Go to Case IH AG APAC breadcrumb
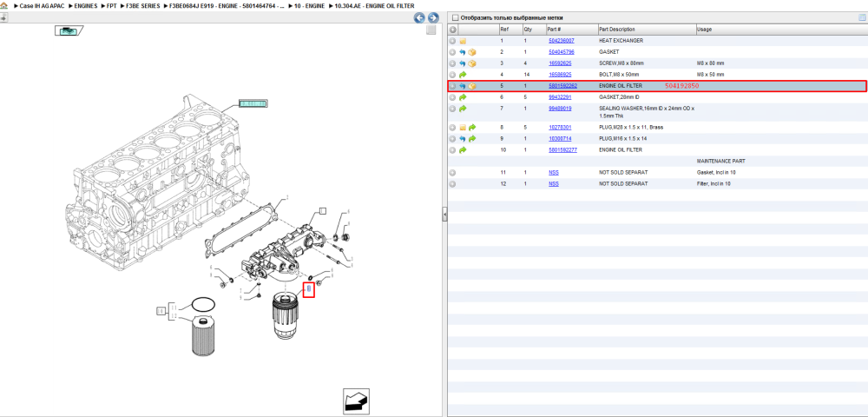 click(x=42, y=5)
